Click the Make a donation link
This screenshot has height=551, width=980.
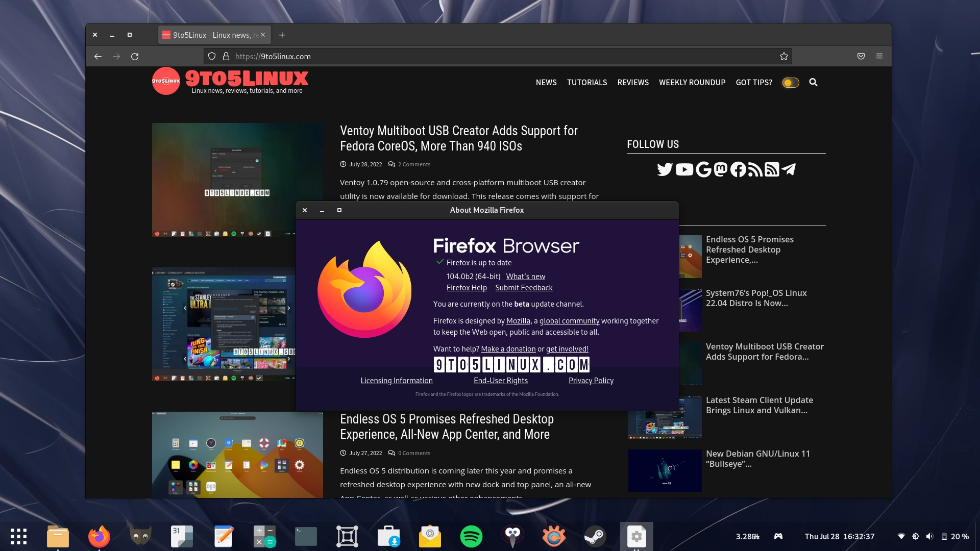[508, 349]
